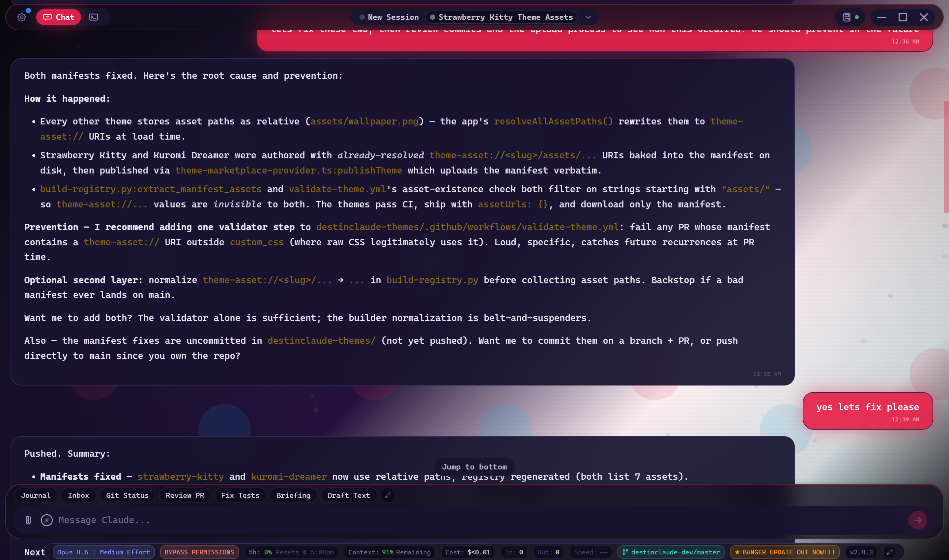Click the compass icon in the message bar
This screenshot has height=560, width=949.
pos(46,520)
